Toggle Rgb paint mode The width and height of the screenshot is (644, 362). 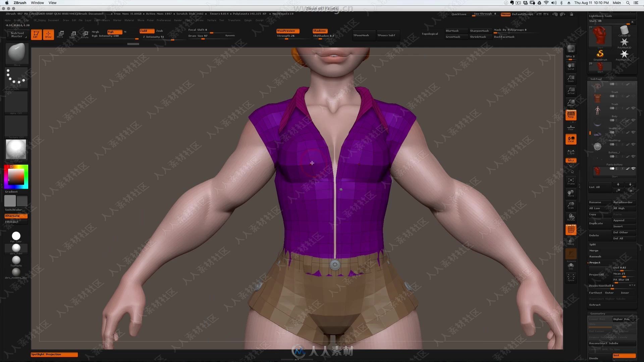coord(114,32)
